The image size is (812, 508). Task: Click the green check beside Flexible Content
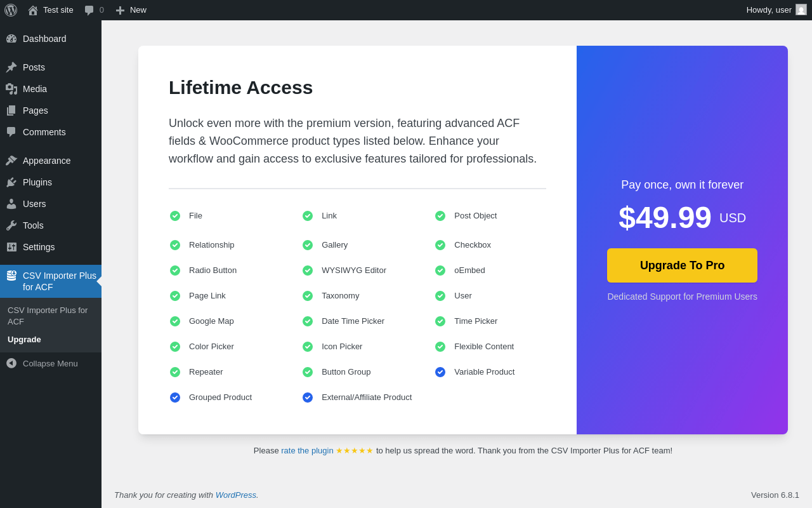[x=440, y=347]
